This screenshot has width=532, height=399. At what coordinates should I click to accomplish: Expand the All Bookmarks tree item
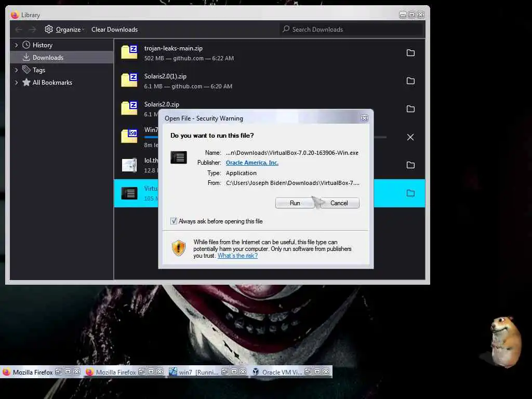[x=16, y=83]
